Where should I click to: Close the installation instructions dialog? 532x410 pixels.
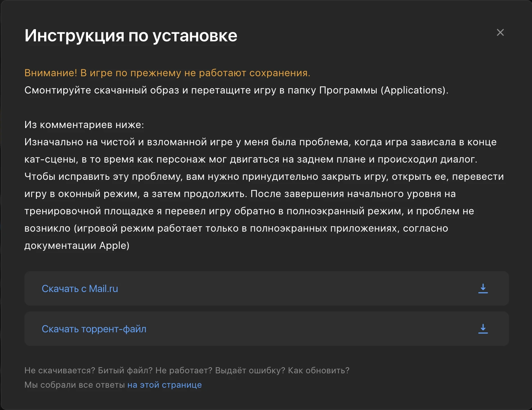click(x=500, y=32)
